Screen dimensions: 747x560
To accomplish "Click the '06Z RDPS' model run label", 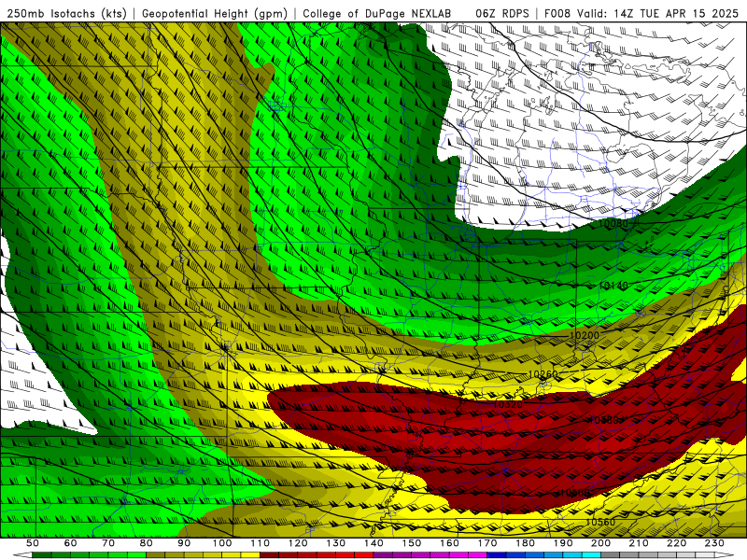I will point(501,13).
